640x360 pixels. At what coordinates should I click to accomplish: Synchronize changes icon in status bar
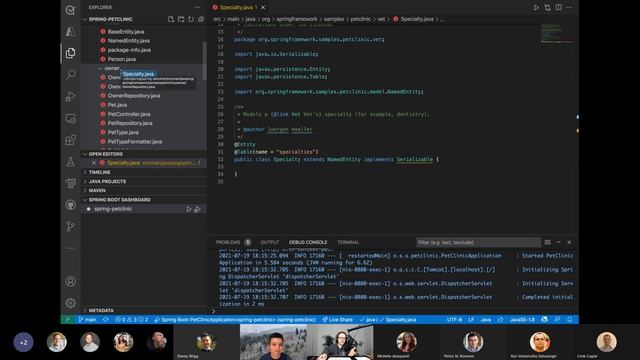(106, 320)
